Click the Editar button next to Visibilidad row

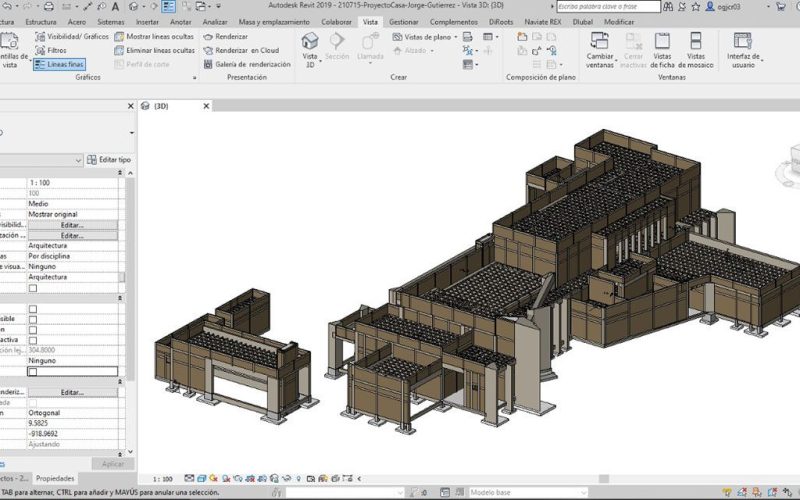click(72, 225)
